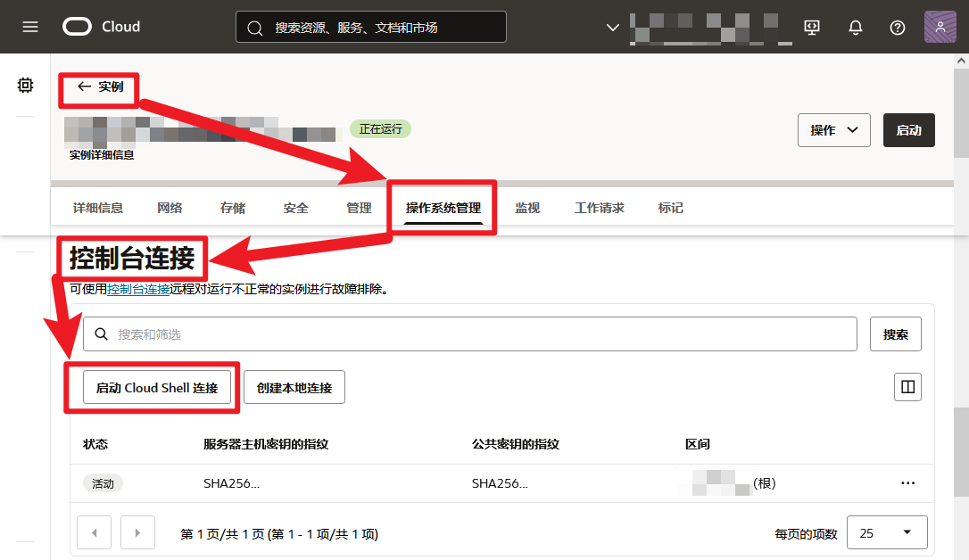
Task: Click 启动 Cloud Shell 连接 button
Action: (x=157, y=387)
